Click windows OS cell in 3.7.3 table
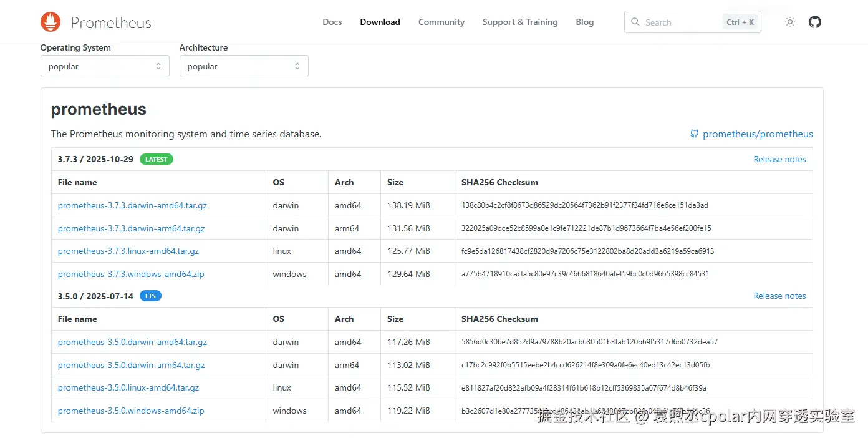The image size is (868, 438). click(289, 274)
